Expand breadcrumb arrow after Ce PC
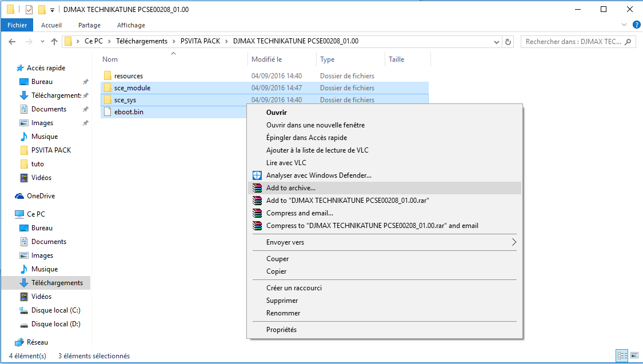Screen dimensions: 643x364 (110, 41)
